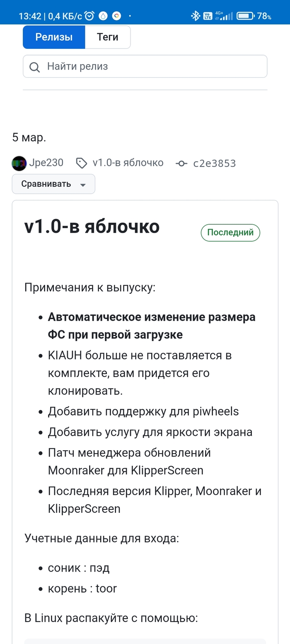Open Jpe230 user avatar
Viewport: 290px width, 644px height.
pos(19,163)
